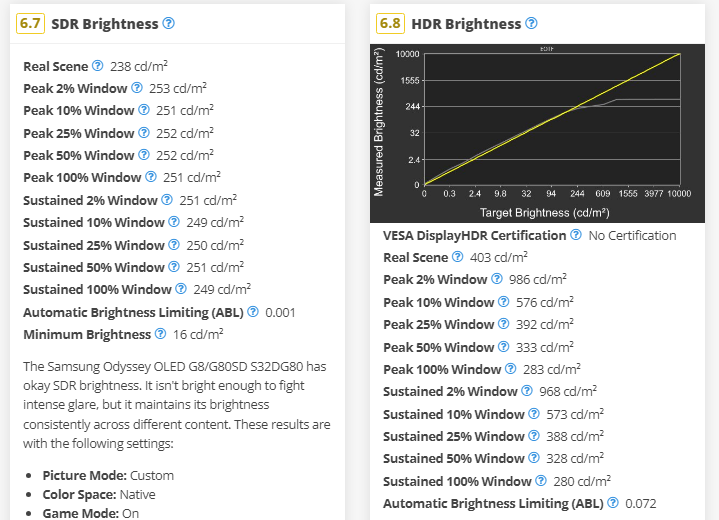Select the '16 cd/m²' Minimum Brightness value
This screenshot has width=719, height=520.
click(198, 334)
